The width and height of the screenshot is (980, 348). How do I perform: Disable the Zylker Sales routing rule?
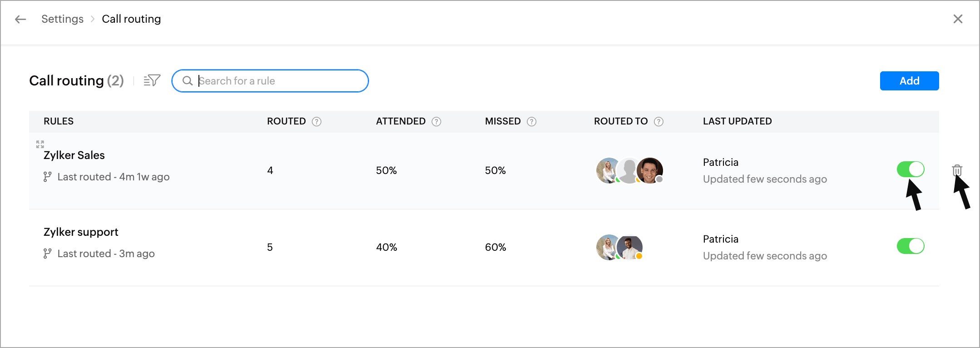point(911,169)
